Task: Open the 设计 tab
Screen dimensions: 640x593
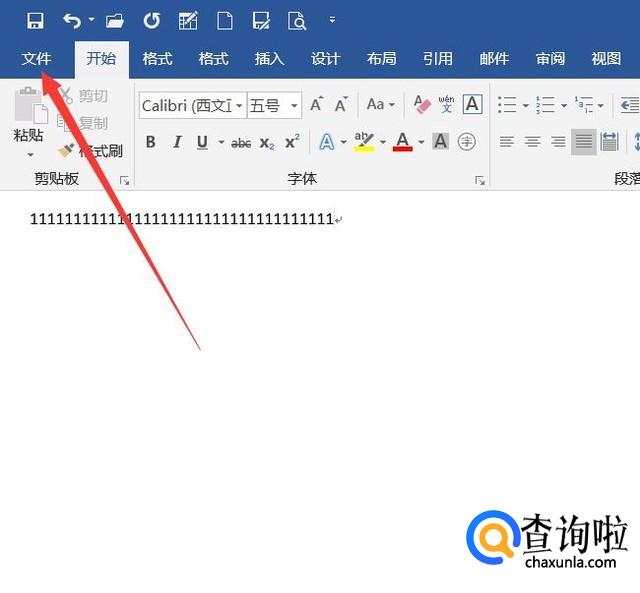Action: coord(325,59)
